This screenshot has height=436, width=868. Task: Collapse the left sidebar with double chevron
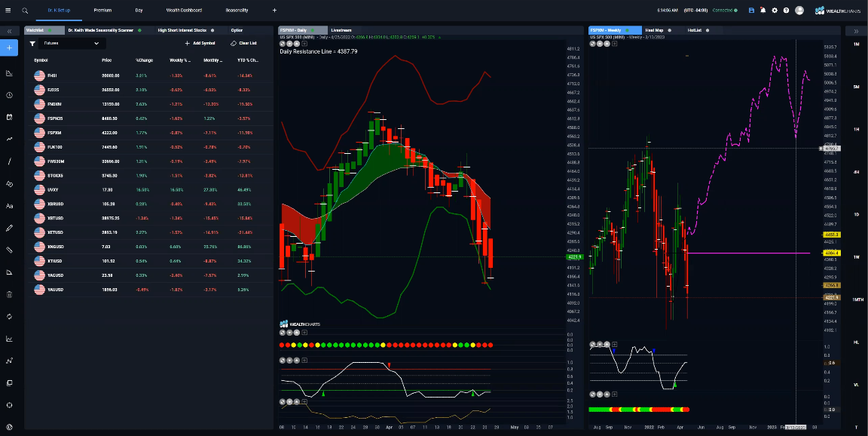point(9,32)
